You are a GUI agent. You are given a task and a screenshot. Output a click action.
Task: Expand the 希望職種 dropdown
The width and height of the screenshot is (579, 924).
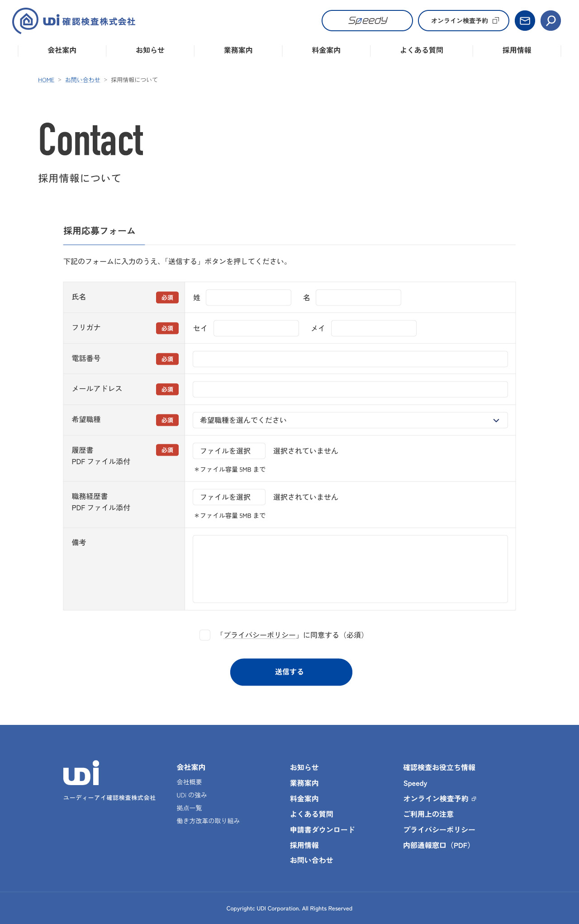[x=350, y=420]
